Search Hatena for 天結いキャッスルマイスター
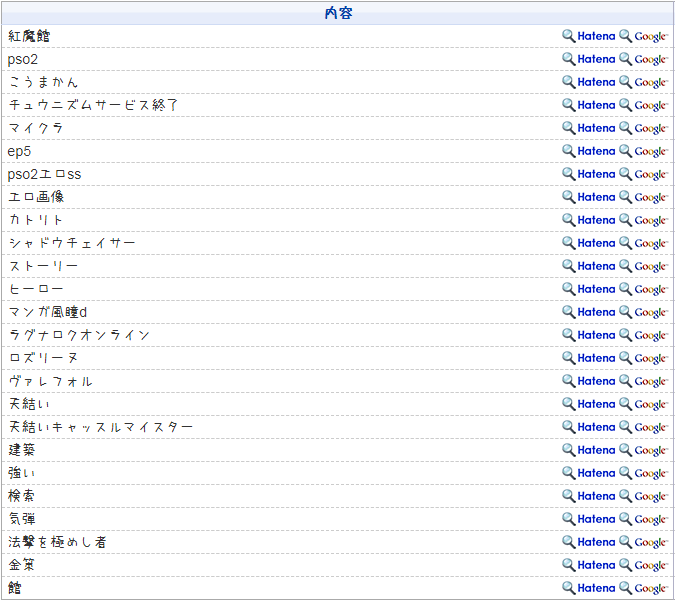The width and height of the screenshot is (675, 602). point(589,427)
